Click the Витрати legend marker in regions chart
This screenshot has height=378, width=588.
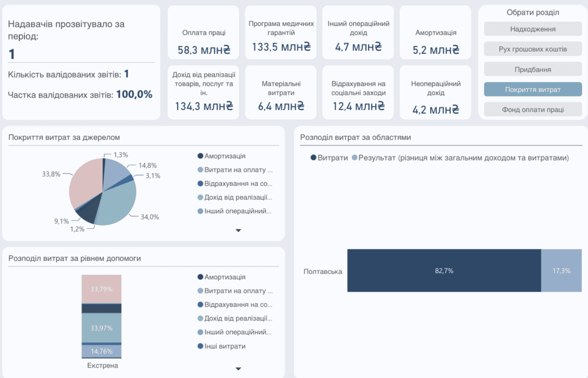(x=314, y=158)
